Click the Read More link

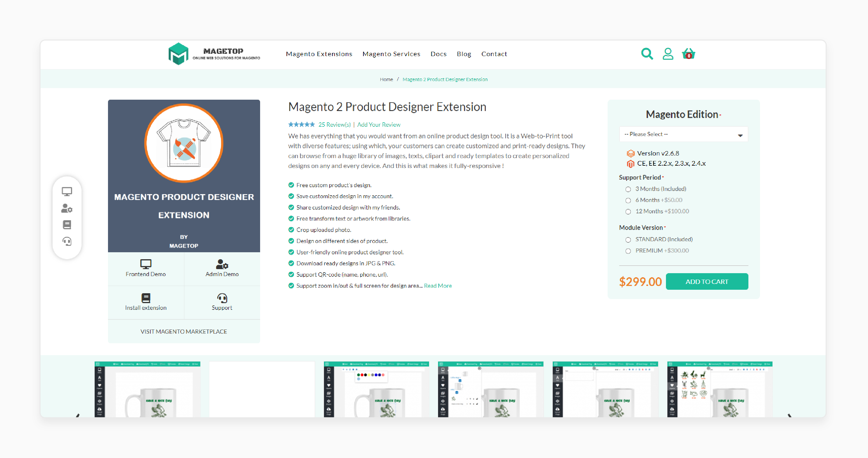(438, 286)
